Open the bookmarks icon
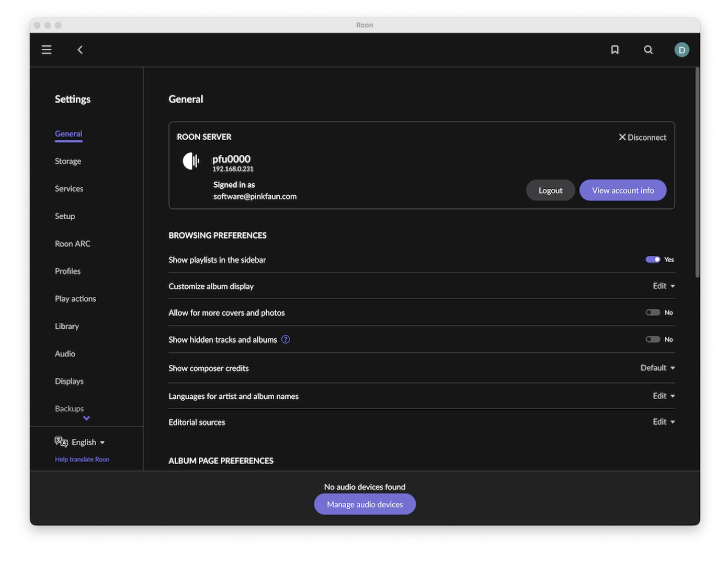The width and height of the screenshot is (728, 561). (x=615, y=50)
